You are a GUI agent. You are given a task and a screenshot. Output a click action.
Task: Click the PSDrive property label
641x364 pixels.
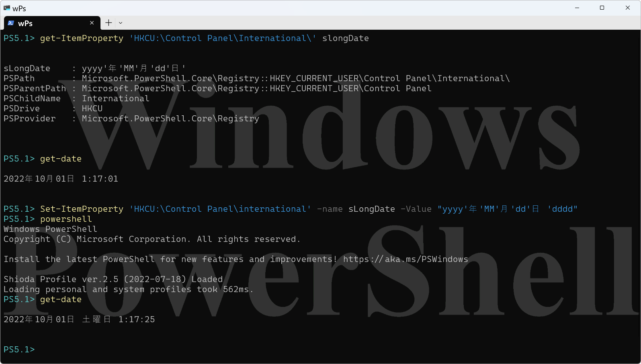[x=22, y=108]
